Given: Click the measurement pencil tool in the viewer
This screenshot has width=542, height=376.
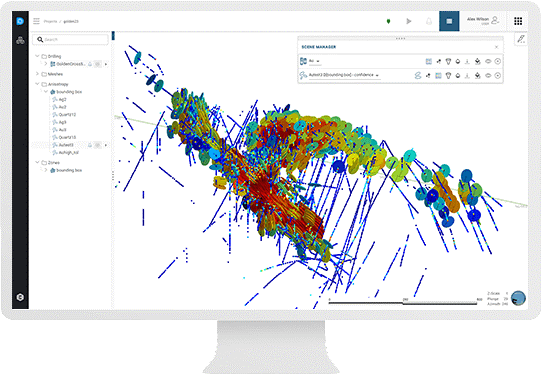Looking at the screenshot, I should (521, 39).
